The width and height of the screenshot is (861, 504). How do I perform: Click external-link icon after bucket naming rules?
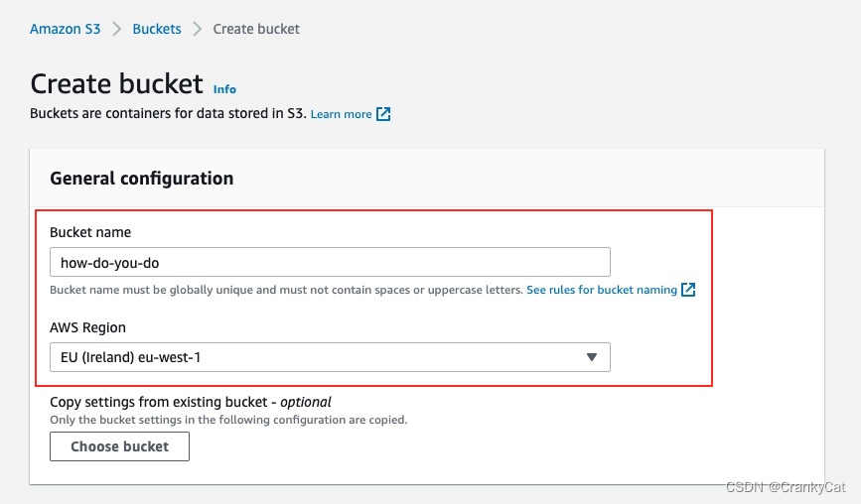pos(688,290)
